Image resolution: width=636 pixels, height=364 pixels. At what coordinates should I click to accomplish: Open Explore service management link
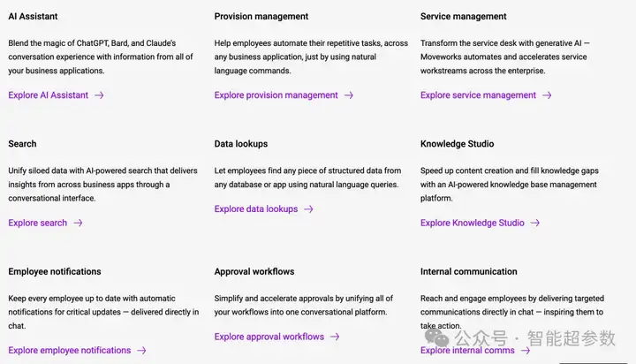click(x=478, y=95)
